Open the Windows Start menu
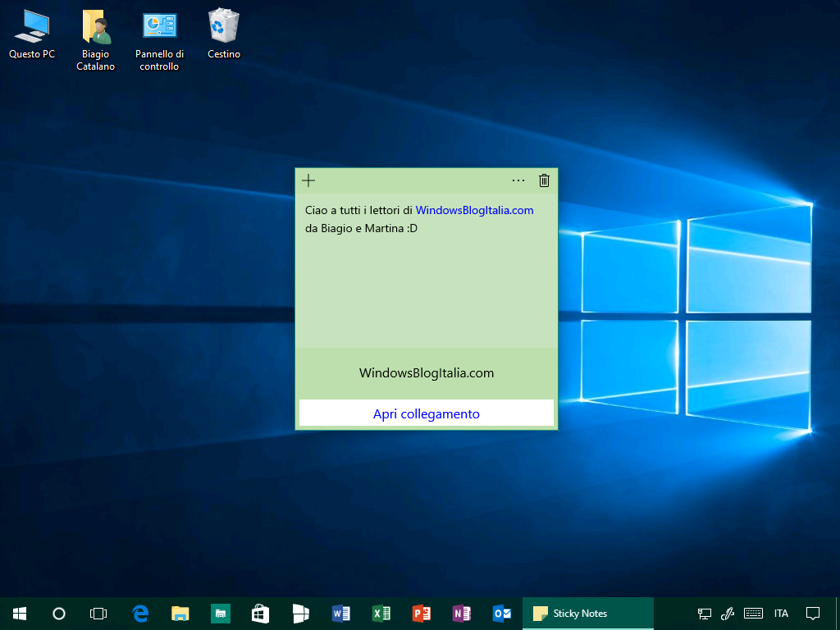 [x=20, y=614]
